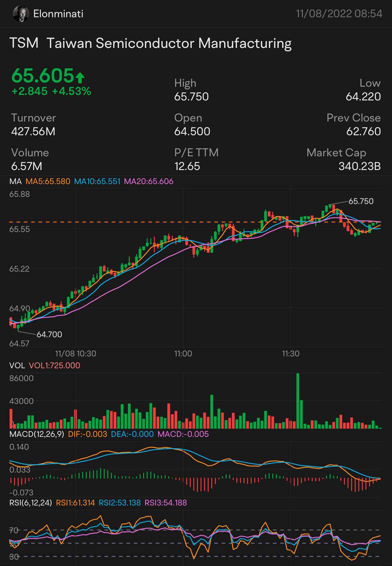The height and width of the screenshot is (566, 392).
Task: Click the MA10:65.551 legend entry
Action: (x=97, y=181)
